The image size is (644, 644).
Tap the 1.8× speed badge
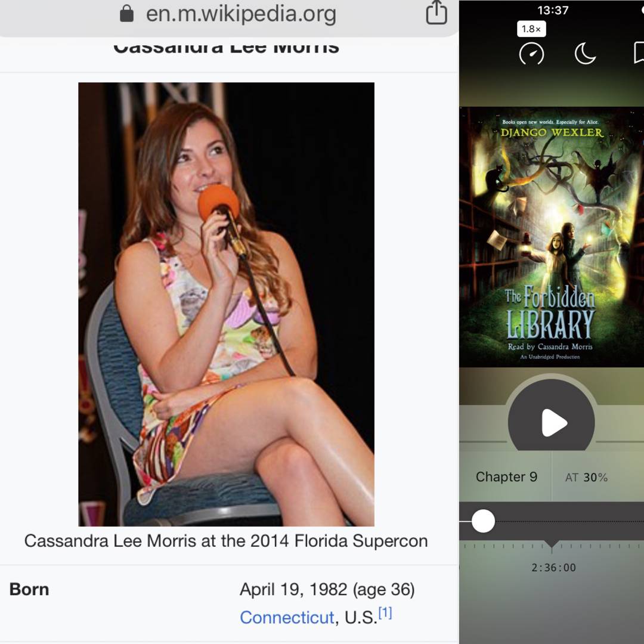(531, 29)
